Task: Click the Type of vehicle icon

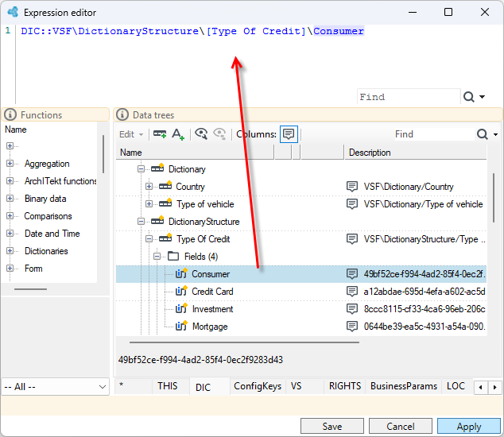Action: [x=165, y=203]
